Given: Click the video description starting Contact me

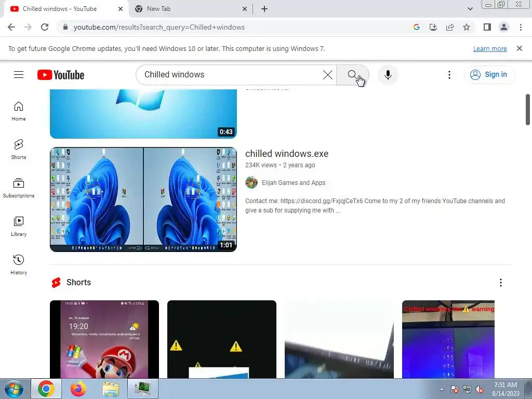Looking at the screenshot, I should [375, 206].
